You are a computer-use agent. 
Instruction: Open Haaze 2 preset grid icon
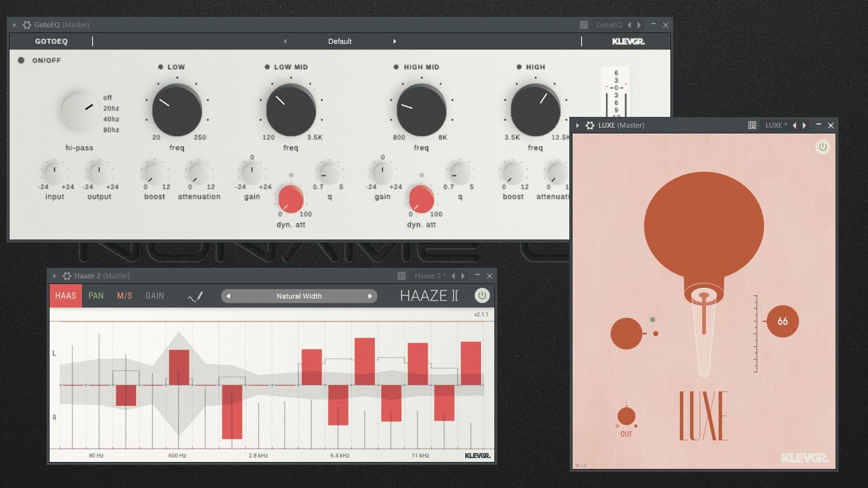coord(401,276)
